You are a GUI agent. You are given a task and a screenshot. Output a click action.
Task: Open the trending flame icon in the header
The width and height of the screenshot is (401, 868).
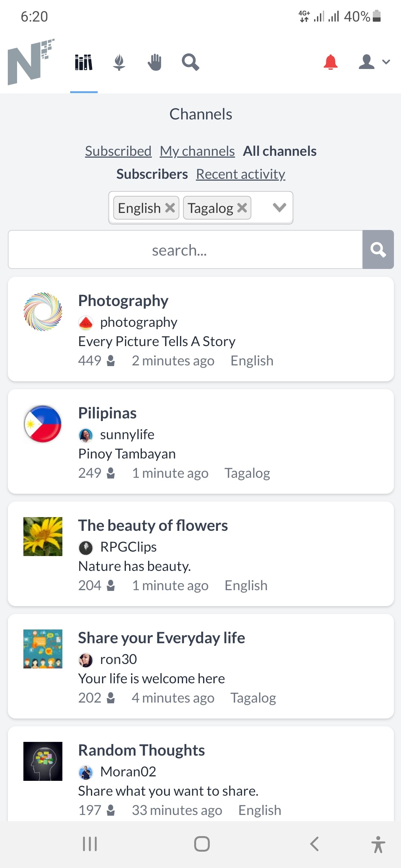pyautogui.click(x=119, y=62)
